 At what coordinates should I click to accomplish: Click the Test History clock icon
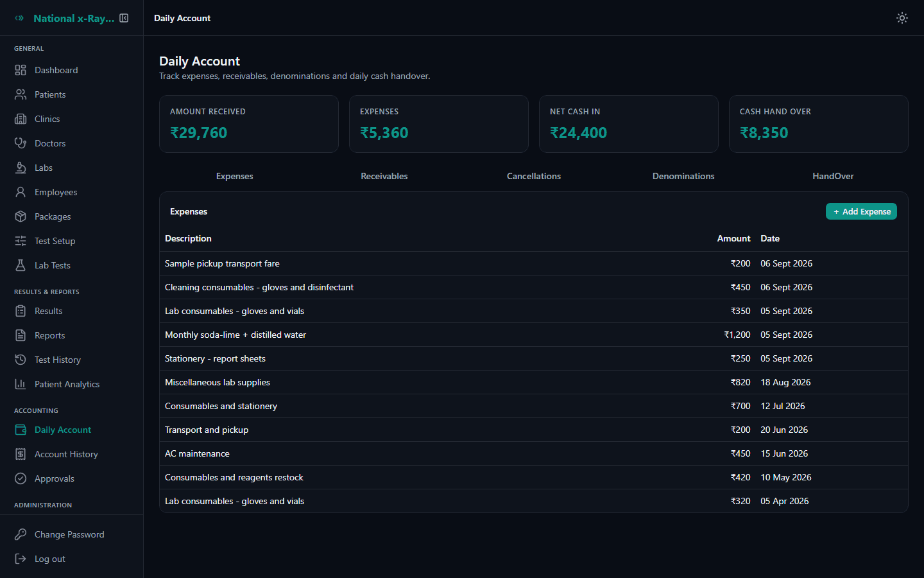(x=21, y=360)
